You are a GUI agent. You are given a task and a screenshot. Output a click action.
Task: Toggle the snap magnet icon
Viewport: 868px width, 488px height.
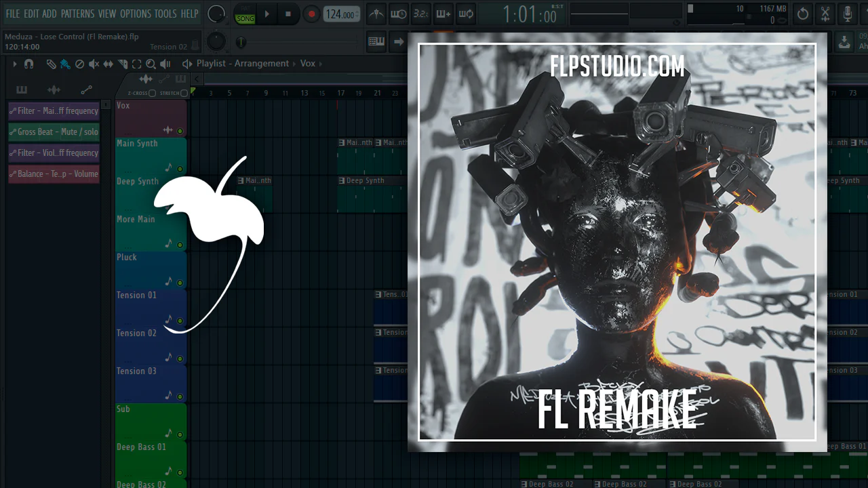[28, 64]
